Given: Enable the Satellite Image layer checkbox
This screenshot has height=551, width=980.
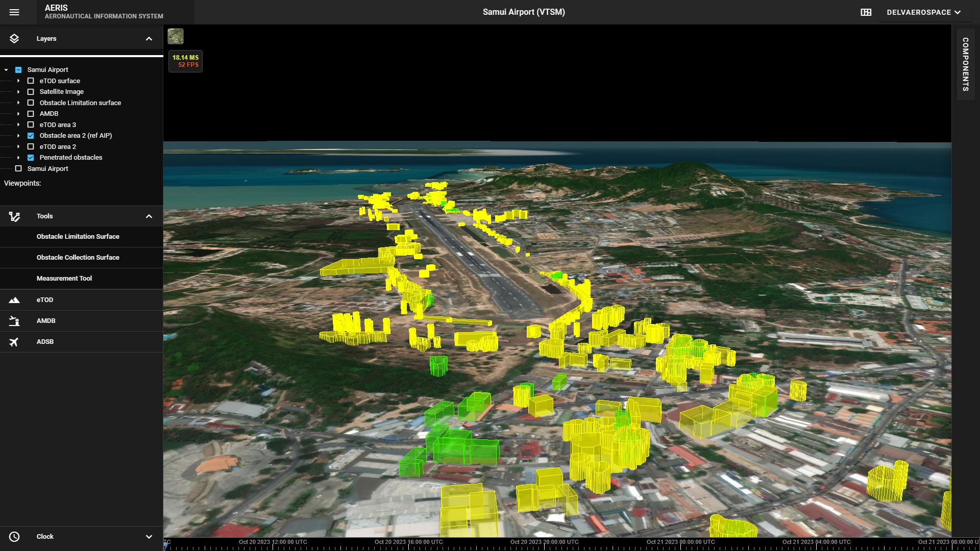Looking at the screenshot, I should 31,92.
